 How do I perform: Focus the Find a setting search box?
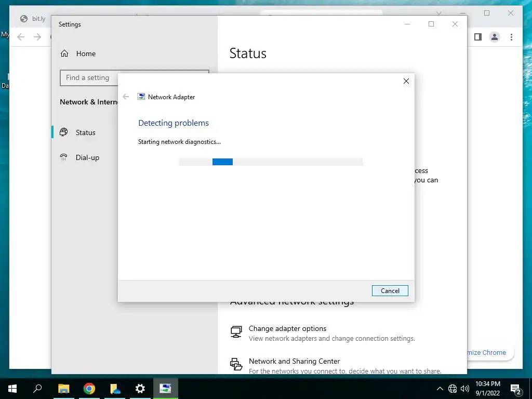point(89,78)
